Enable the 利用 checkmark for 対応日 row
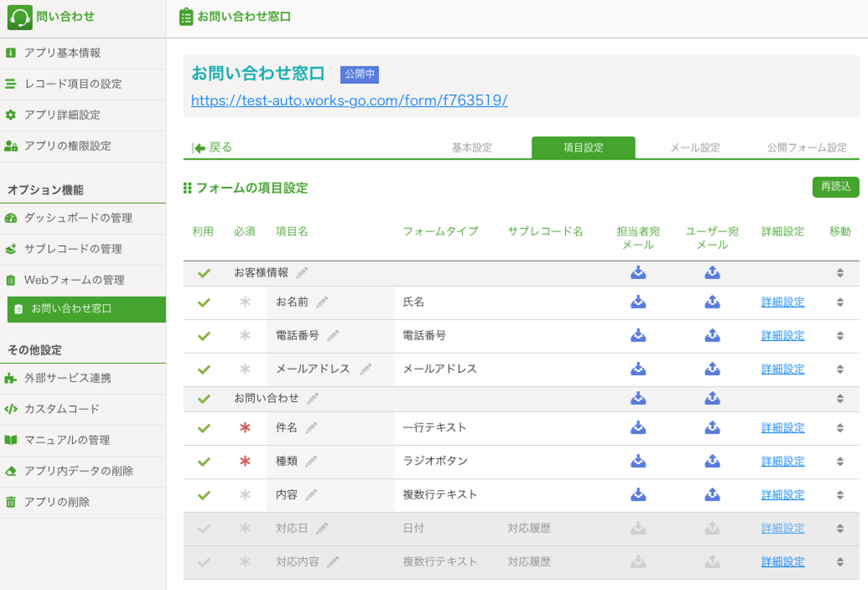This screenshot has height=590, width=868. coord(204,529)
